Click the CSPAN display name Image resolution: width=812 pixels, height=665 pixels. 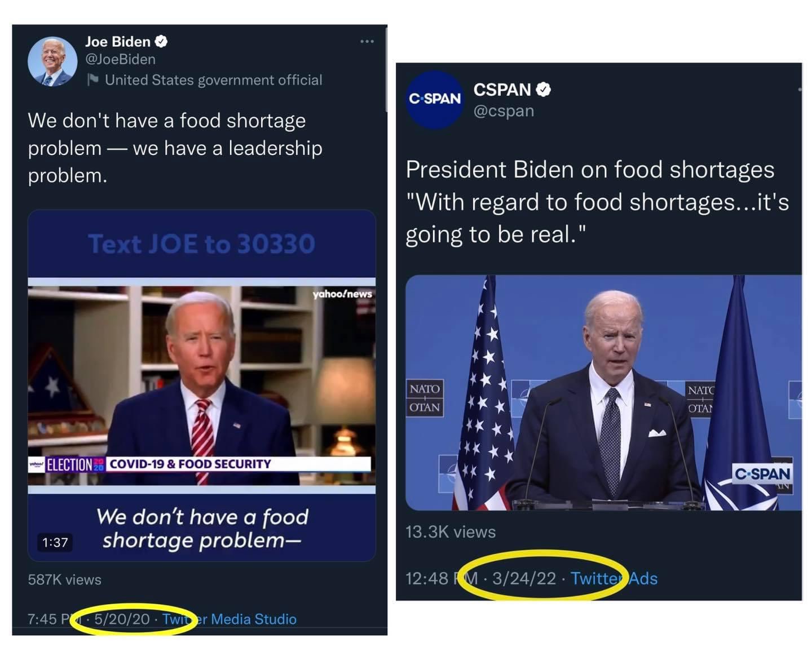pos(502,90)
